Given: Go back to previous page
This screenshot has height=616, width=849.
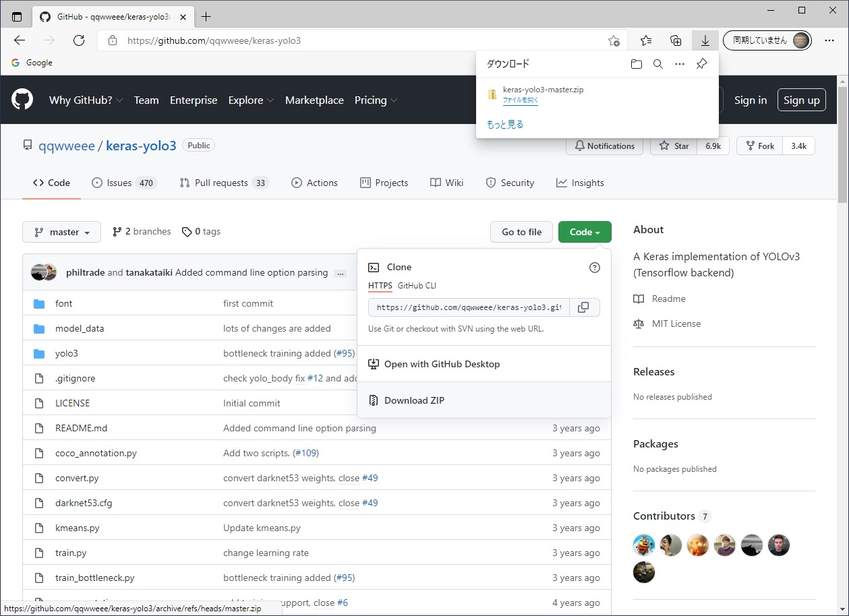Looking at the screenshot, I should (x=20, y=40).
